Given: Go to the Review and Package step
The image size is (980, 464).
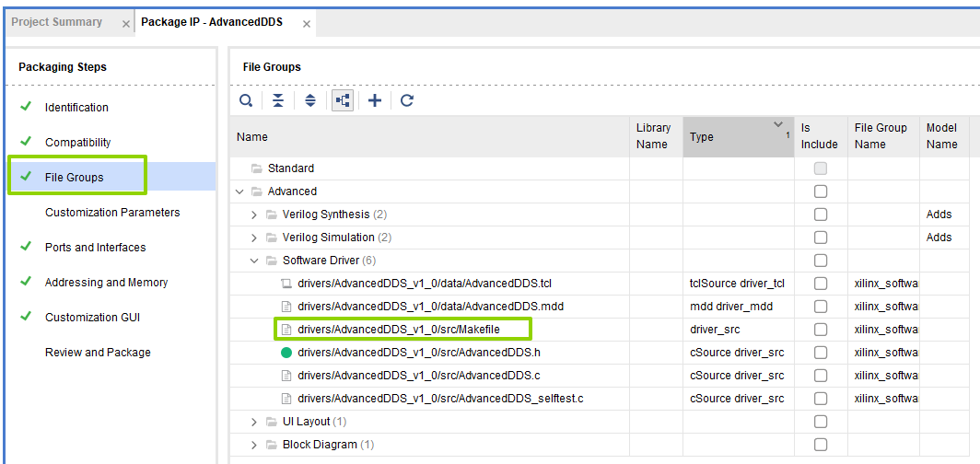Looking at the screenshot, I should (98, 353).
